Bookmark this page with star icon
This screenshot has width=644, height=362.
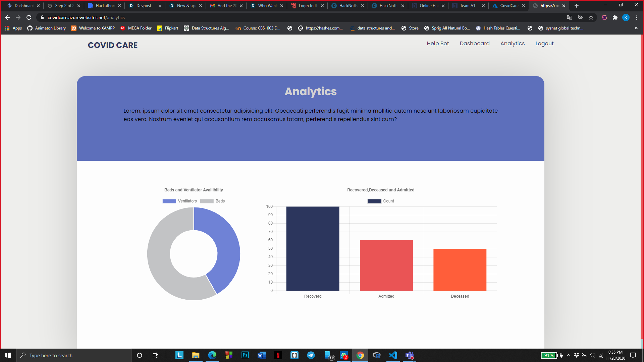click(591, 17)
